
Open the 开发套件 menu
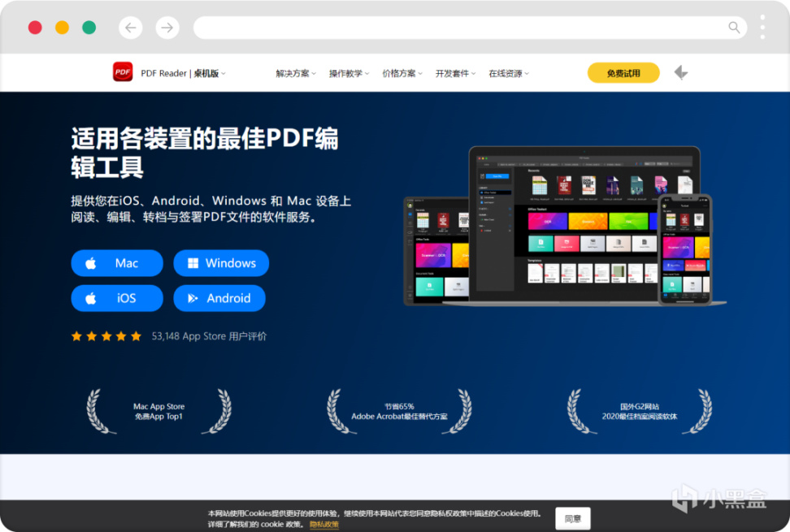[x=455, y=73]
